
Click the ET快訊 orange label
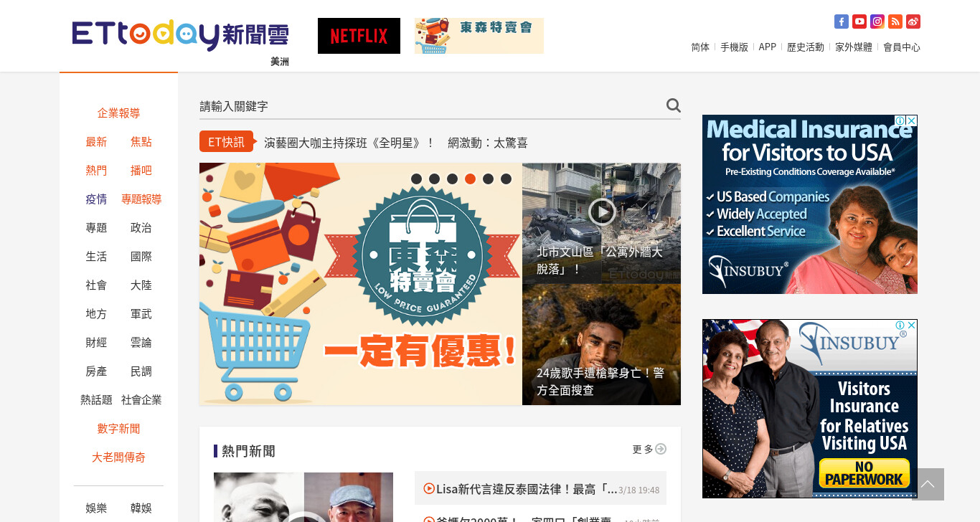point(227,142)
